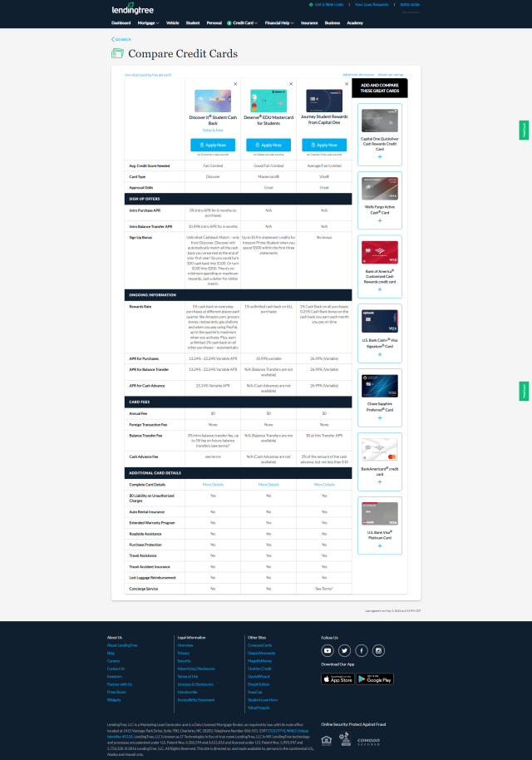This screenshot has width=532, height=760.
Task: Expand the Credit Card dropdown menu
Action: [x=242, y=22]
